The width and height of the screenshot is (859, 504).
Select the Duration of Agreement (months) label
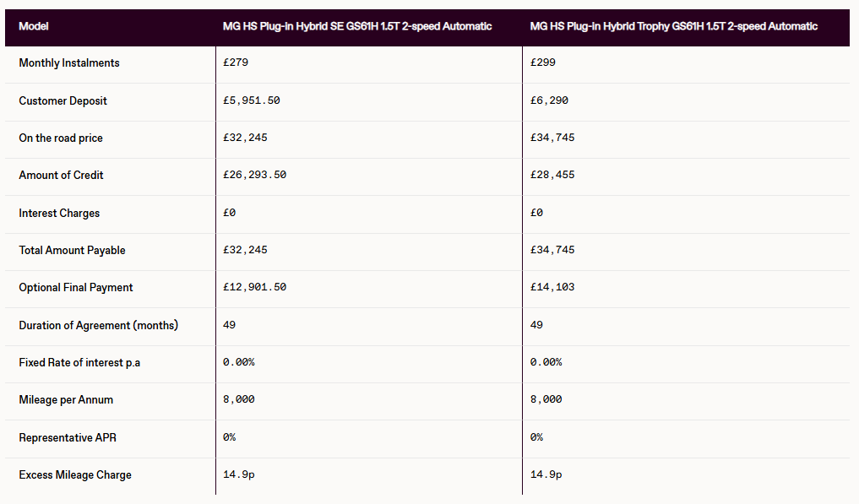(x=99, y=325)
